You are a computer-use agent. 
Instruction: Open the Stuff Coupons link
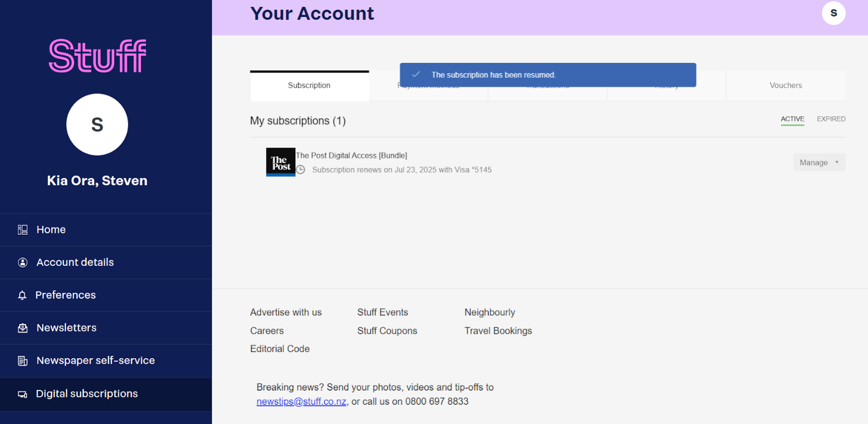[387, 331]
